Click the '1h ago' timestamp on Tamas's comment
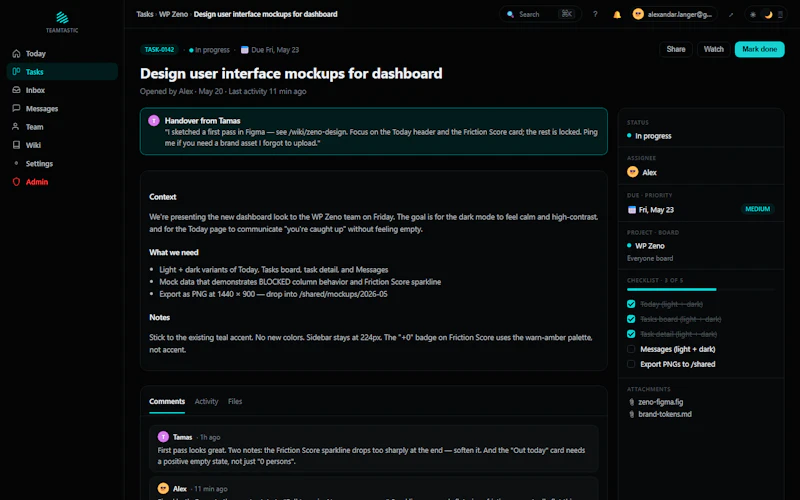800x500 pixels. pos(210,437)
